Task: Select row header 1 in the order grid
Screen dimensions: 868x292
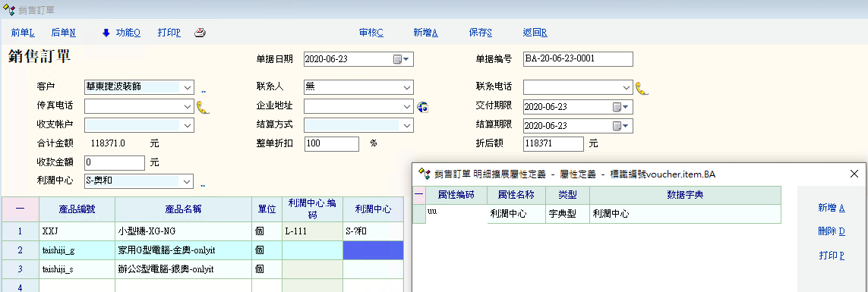Action: (21, 232)
